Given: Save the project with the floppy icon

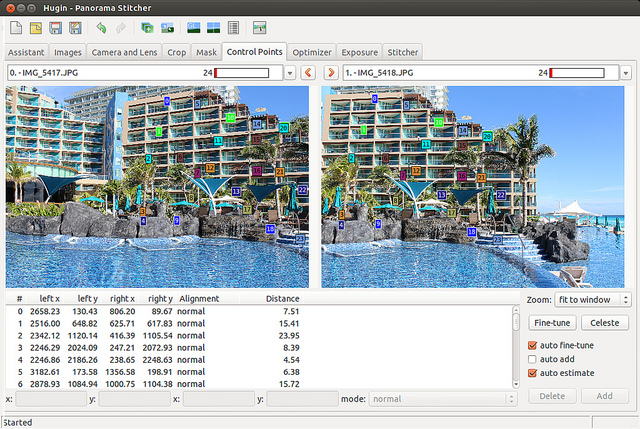Looking at the screenshot, I should 55,27.
